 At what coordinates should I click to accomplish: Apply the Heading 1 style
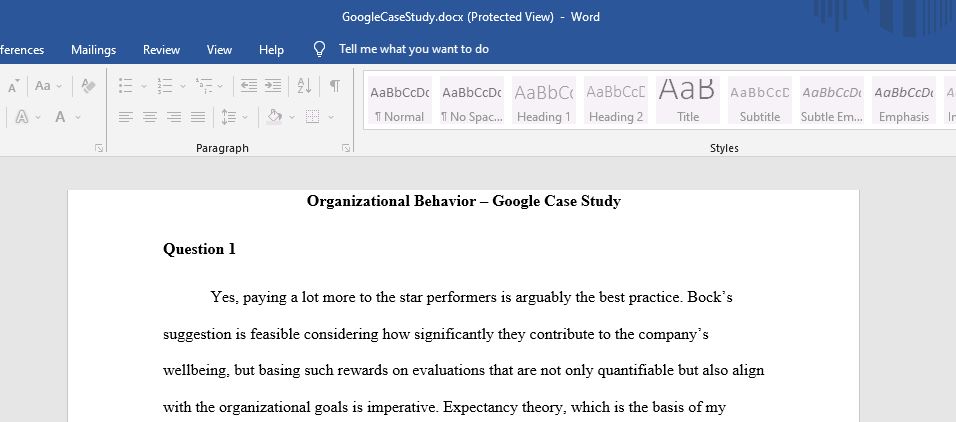coord(544,100)
